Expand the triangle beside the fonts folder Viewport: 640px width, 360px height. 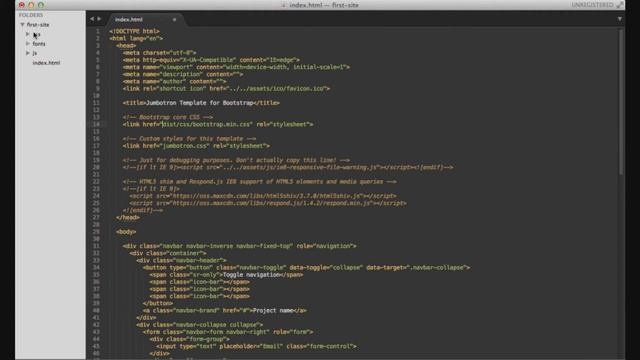pyautogui.click(x=28, y=43)
